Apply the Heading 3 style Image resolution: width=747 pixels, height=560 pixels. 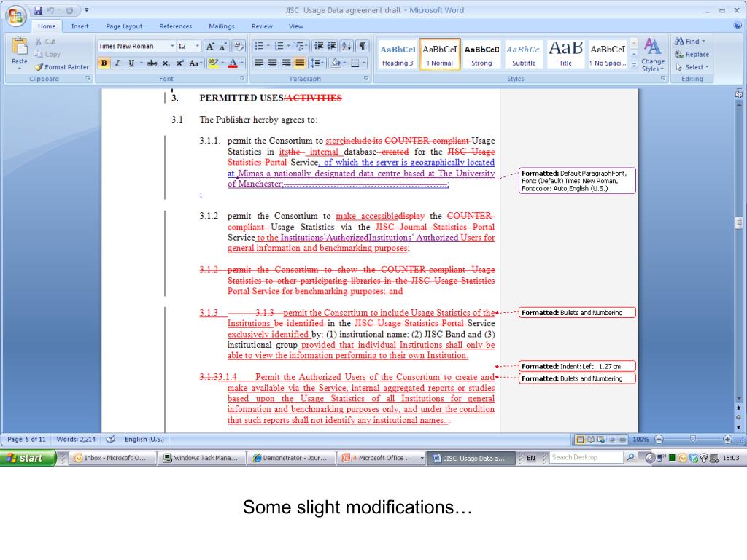398,55
